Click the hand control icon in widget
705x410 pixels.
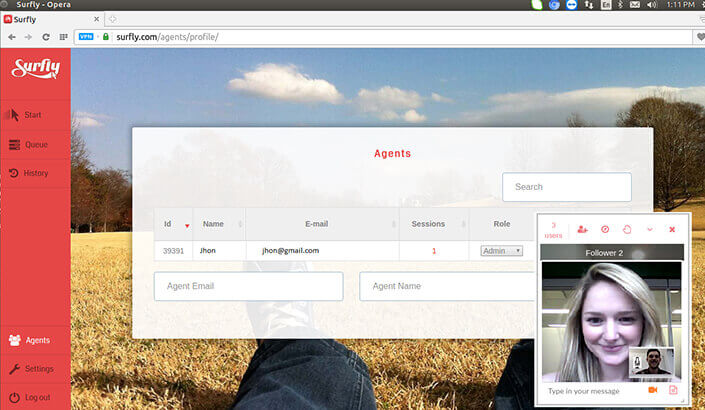click(627, 229)
